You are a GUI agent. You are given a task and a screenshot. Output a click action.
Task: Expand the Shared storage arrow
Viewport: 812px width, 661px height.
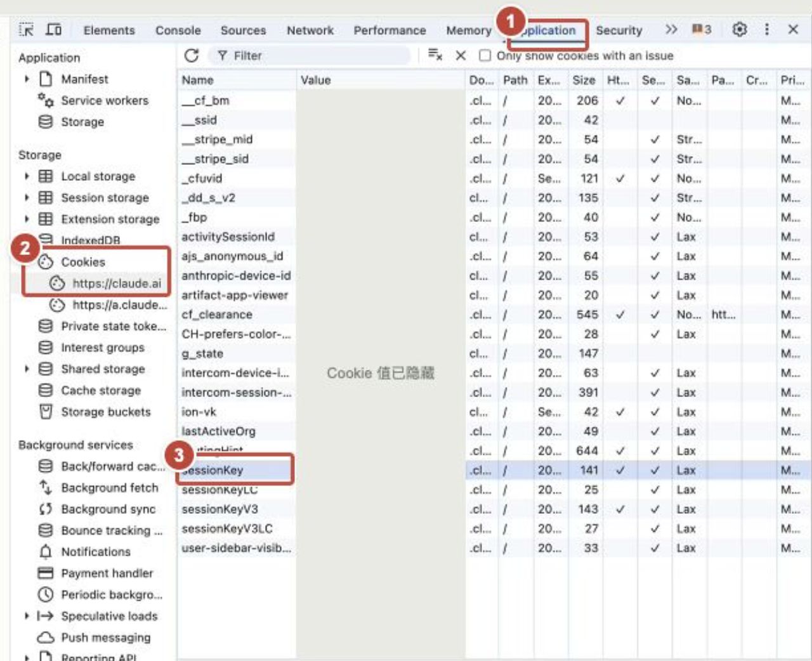pos(27,369)
